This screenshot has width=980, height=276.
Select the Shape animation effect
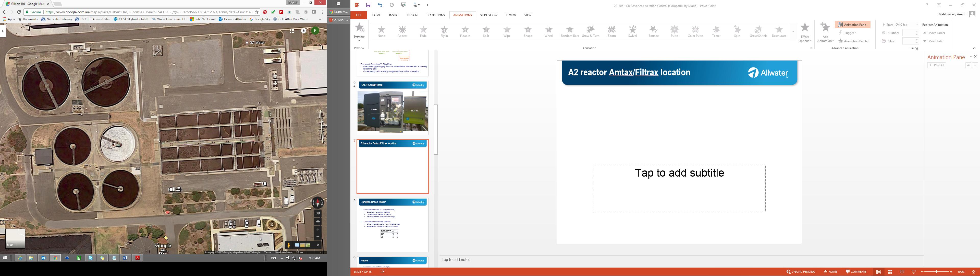pyautogui.click(x=528, y=32)
